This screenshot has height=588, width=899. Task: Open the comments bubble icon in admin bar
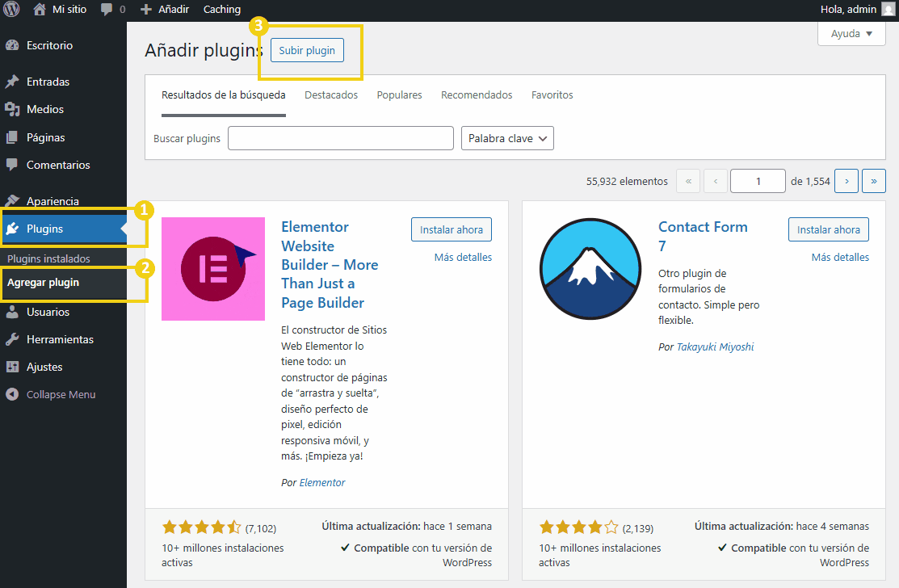[107, 10]
